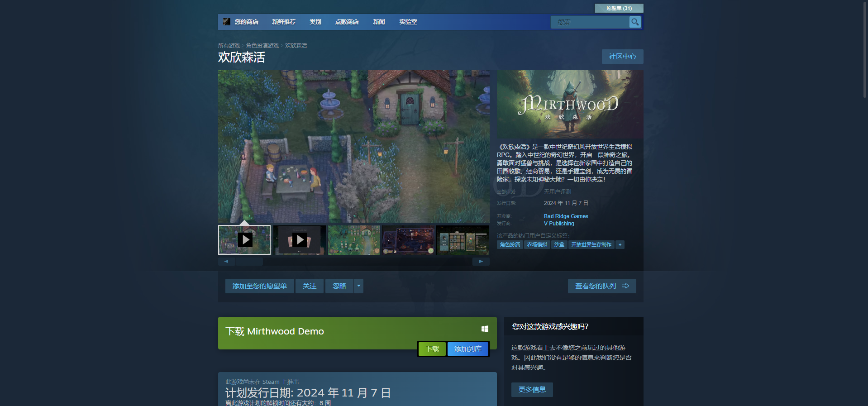Click the thumbnail strip scroll handle
This screenshot has height=406, width=868.
pos(249,261)
